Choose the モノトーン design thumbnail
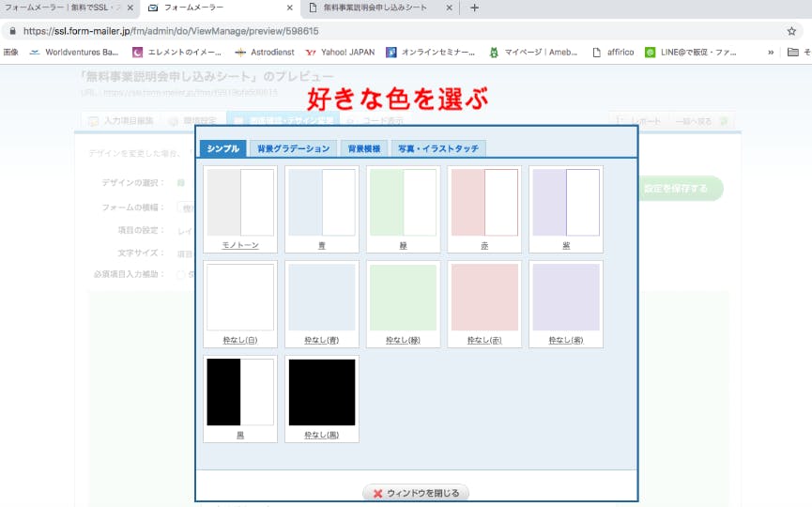Screen dimensions: 812x507 [240, 203]
